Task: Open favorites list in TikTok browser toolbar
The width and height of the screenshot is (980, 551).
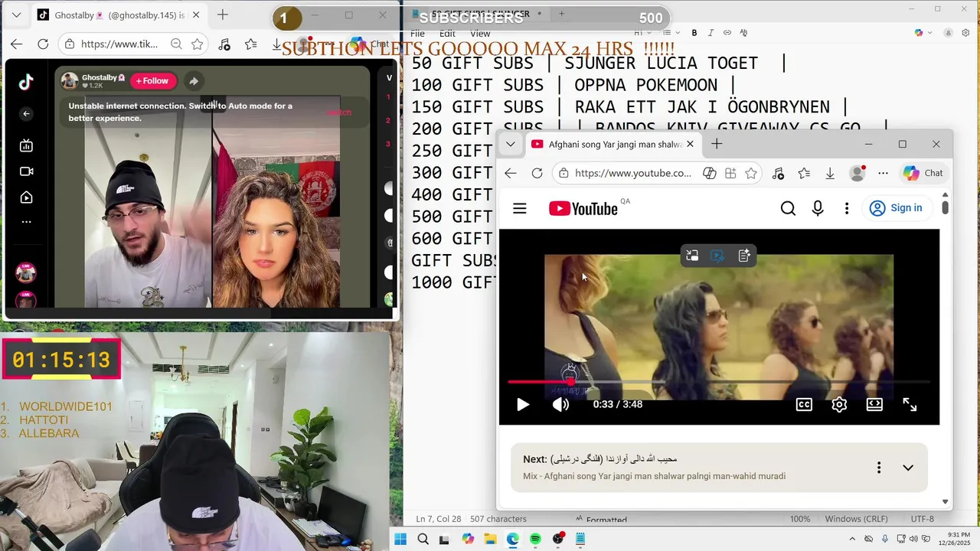Action: point(251,44)
